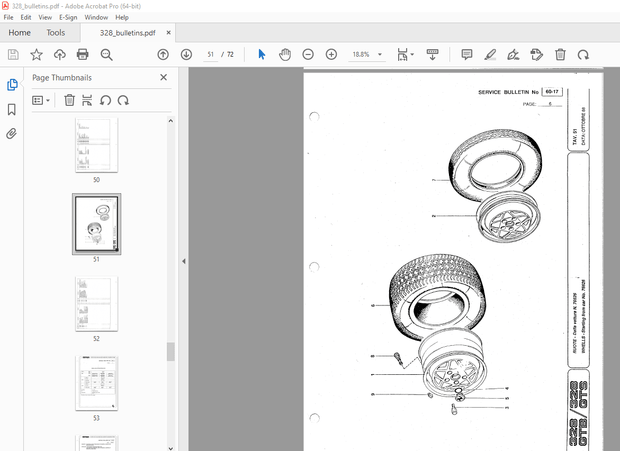620x451 pixels.
Task: Select page 50 thumbnail
Action: coord(96,145)
